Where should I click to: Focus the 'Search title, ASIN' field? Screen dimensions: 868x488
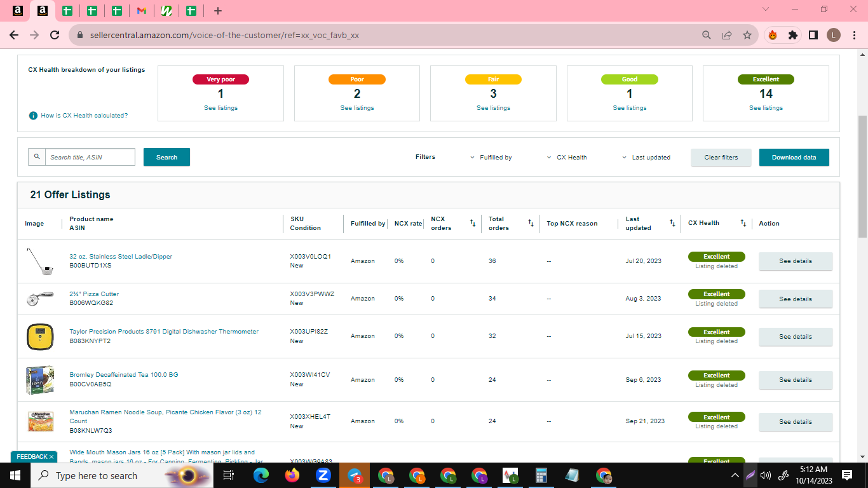[x=90, y=157]
